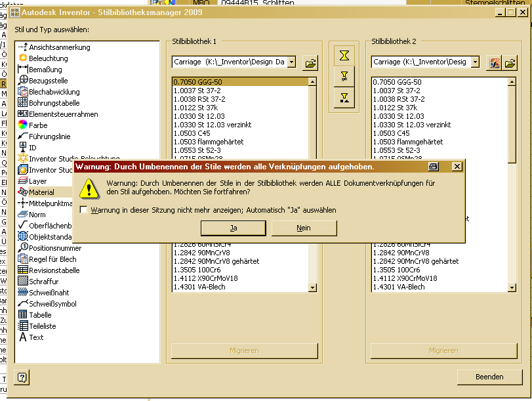532x401 pixels.
Task: Click the help icon at bottom left
Action: [22, 377]
